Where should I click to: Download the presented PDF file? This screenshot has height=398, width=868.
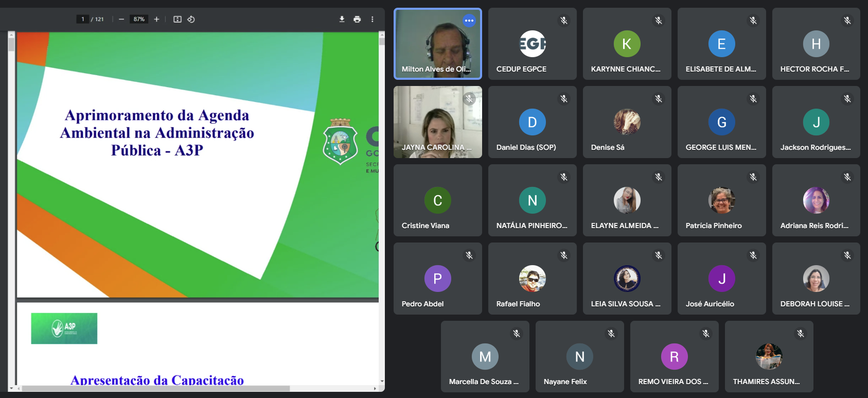342,19
